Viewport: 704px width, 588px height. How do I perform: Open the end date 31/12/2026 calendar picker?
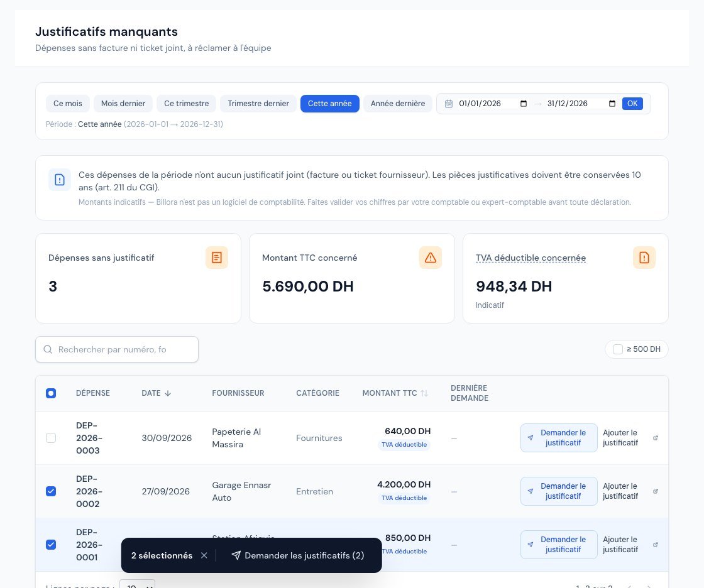click(x=612, y=104)
